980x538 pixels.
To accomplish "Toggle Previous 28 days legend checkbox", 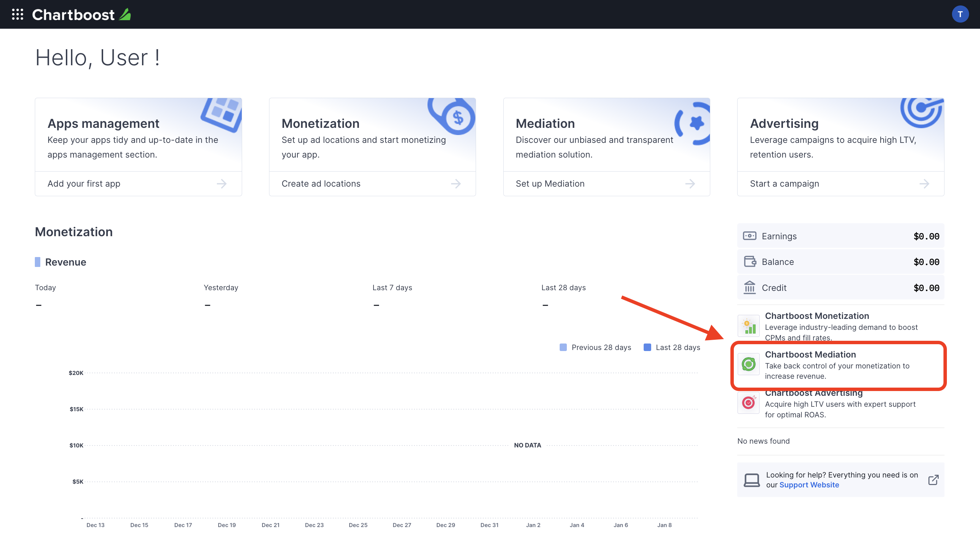I will (x=564, y=347).
